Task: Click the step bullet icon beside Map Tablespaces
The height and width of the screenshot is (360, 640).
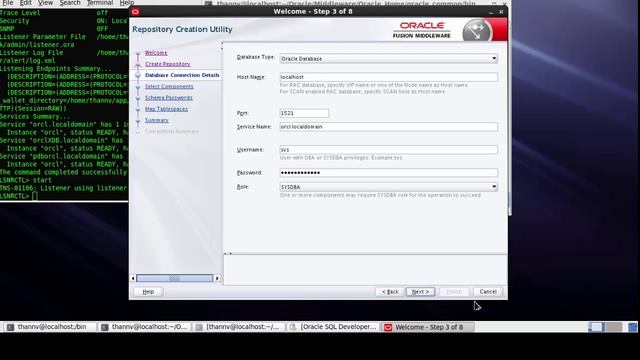Action: 138,109
